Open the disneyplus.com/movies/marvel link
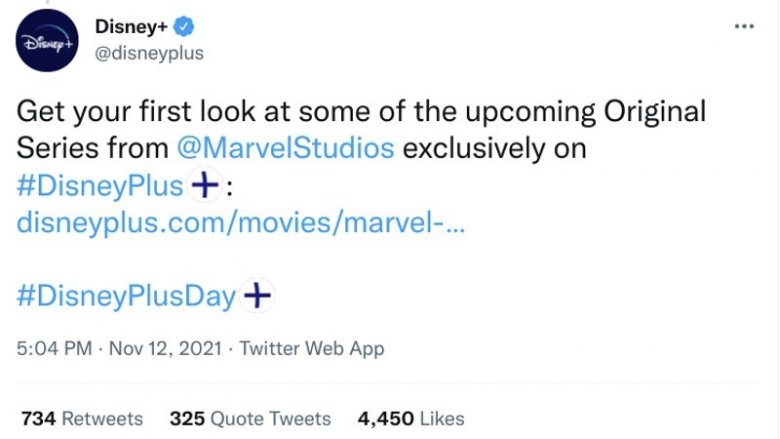The width and height of the screenshot is (780, 439). [241, 222]
